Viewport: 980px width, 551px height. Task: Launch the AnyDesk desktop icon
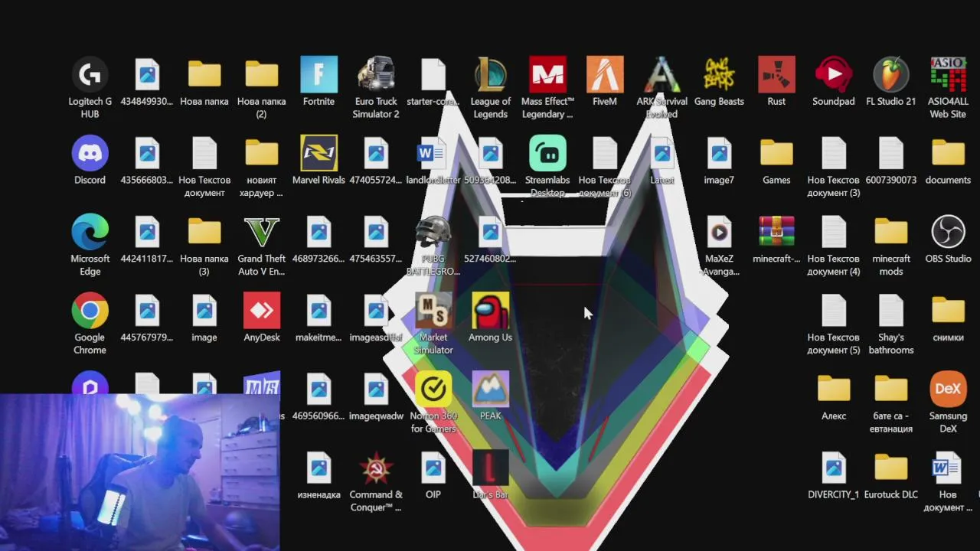coord(262,318)
